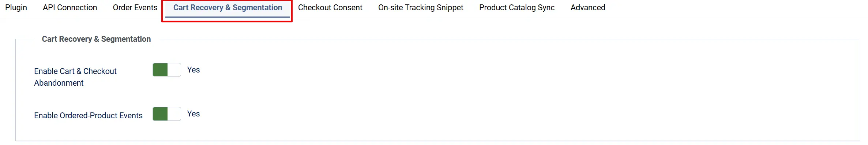Click the white knob of the Ordered-Product Events switch
Viewport: 868px width, 145px height.
pos(174,114)
